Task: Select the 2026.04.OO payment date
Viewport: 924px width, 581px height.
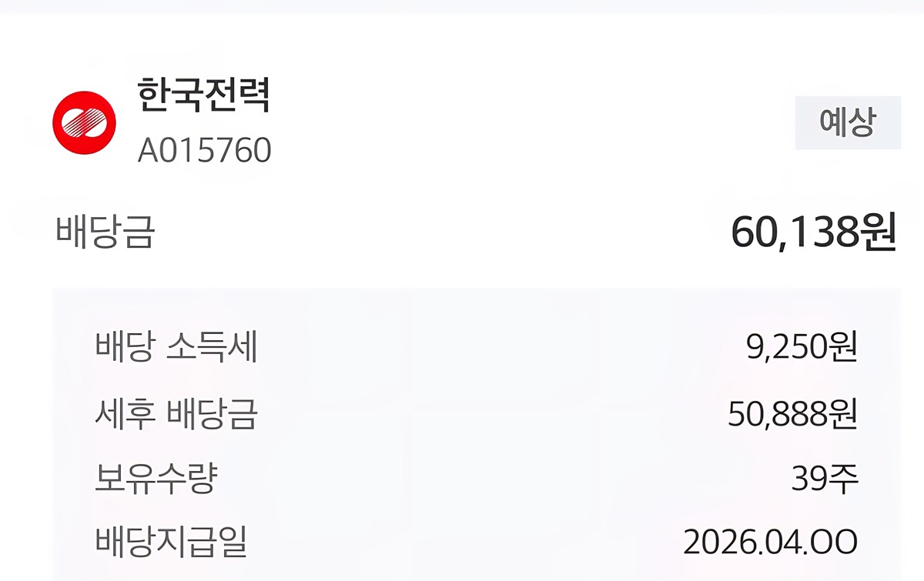Action: tap(771, 543)
